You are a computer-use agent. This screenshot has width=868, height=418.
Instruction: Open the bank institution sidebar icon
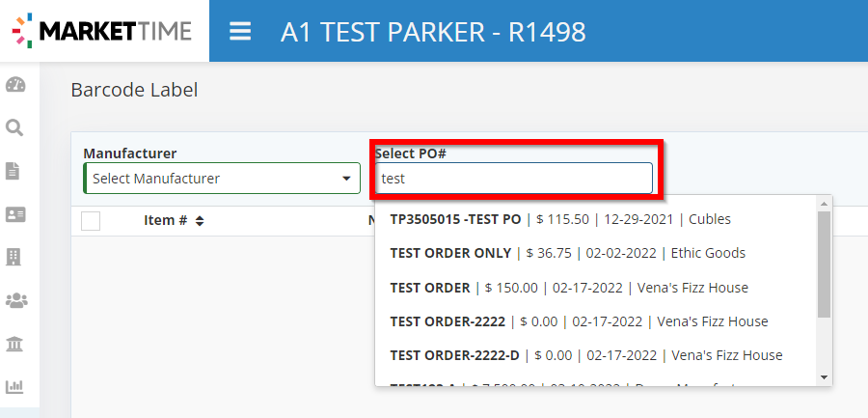[14, 344]
